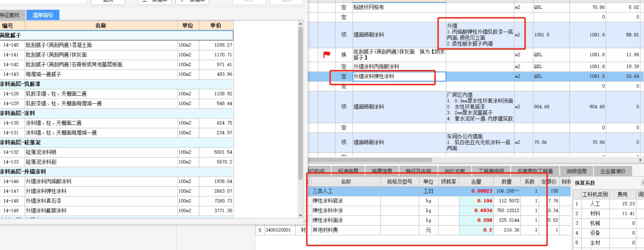The height and width of the screenshot is (250, 644).
Task: Collapse the 涂料面层-外墙涂料 group header
Action: coord(116,171)
